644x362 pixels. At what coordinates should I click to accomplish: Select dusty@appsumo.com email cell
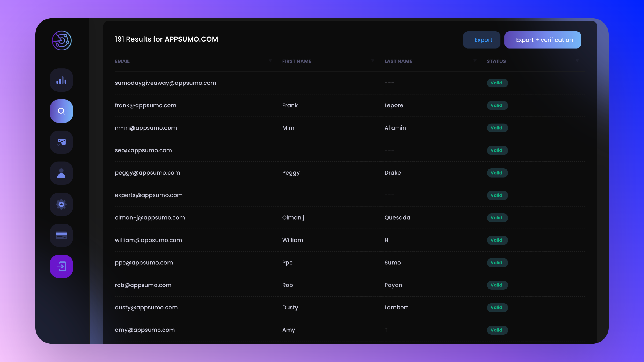click(x=146, y=308)
